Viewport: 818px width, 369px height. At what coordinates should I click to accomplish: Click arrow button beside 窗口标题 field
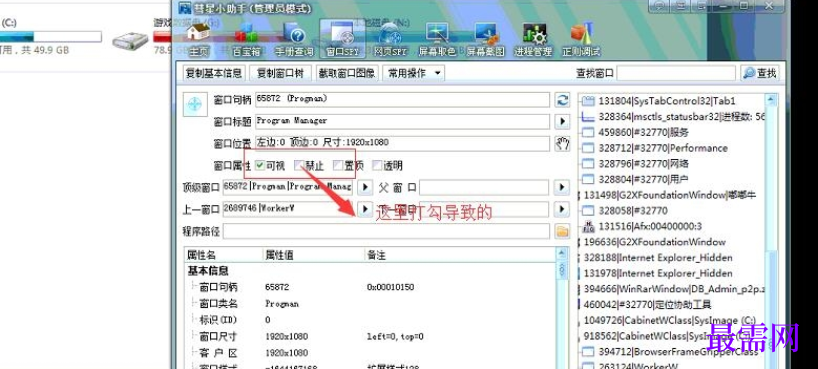click(x=562, y=122)
